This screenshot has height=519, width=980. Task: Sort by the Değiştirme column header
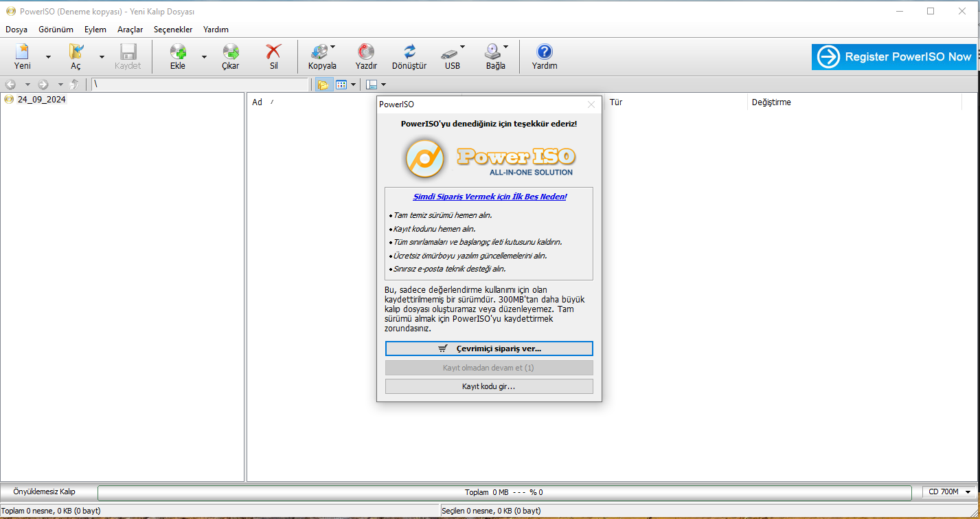coord(771,102)
